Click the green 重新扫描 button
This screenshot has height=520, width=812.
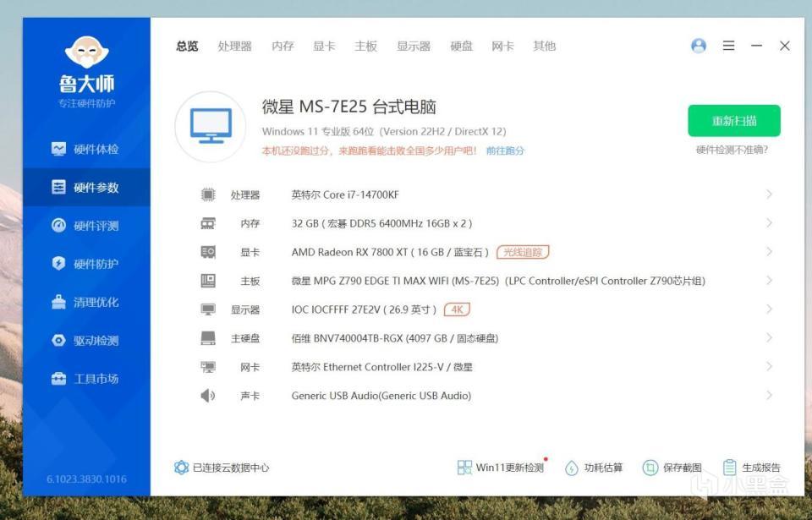pos(734,121)
